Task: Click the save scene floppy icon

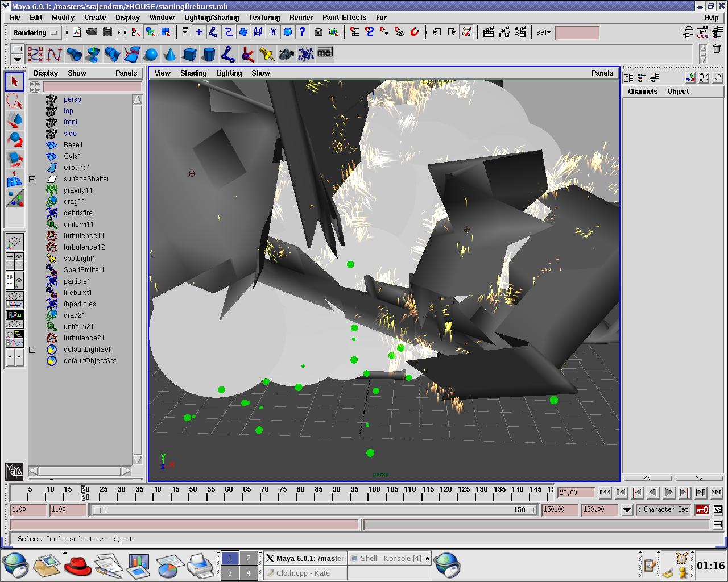Action: 107,32
